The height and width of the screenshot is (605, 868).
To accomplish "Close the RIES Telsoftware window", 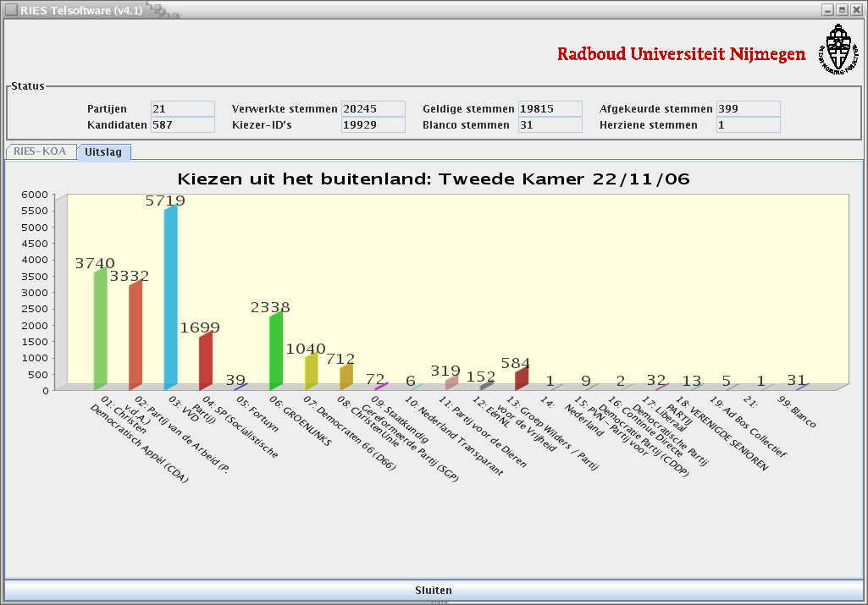I will [855, 9].
